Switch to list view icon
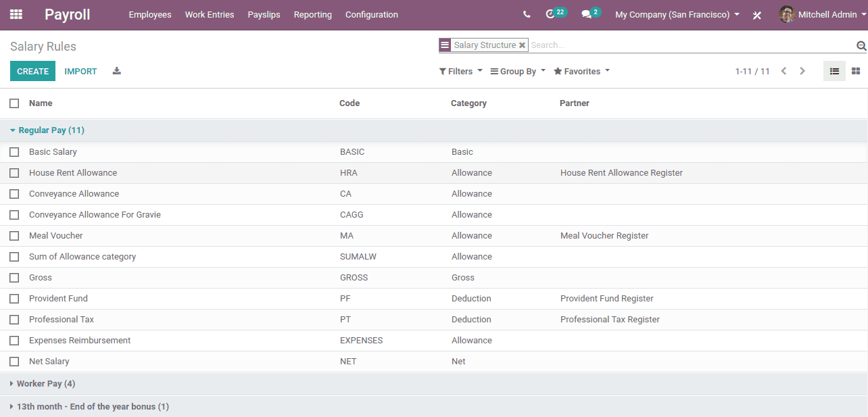 pyautogui.click(x=834, y=71)
